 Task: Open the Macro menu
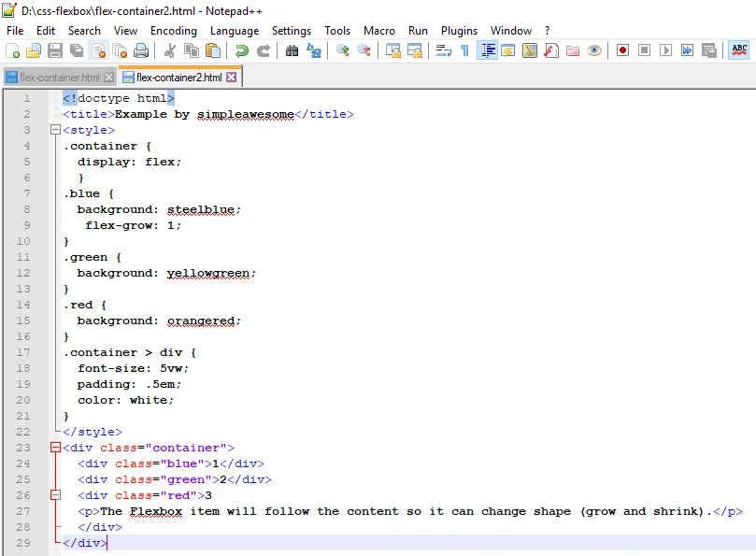click(x=379, y=31)
